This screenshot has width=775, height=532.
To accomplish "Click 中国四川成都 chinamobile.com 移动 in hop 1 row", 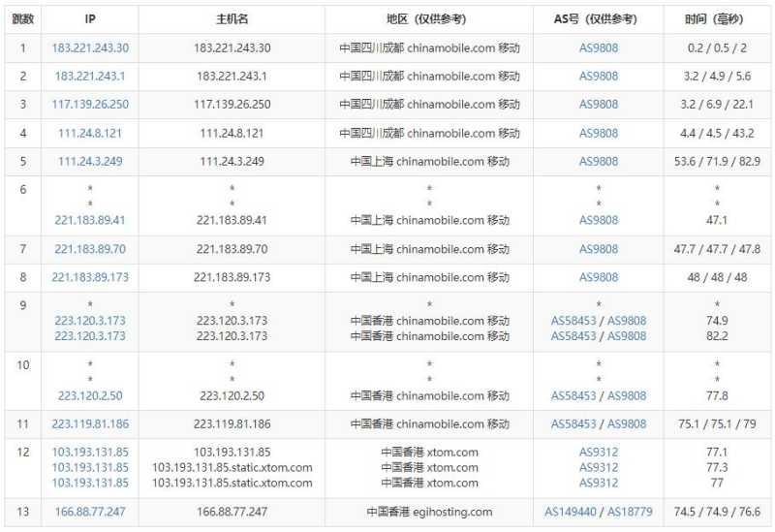I will 429,47.
